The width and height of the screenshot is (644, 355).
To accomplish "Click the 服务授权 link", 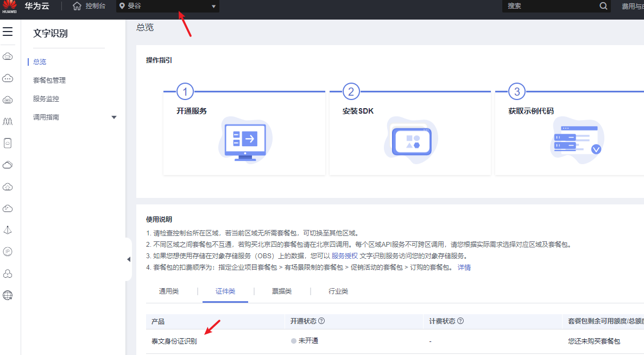I will [345, 256].
